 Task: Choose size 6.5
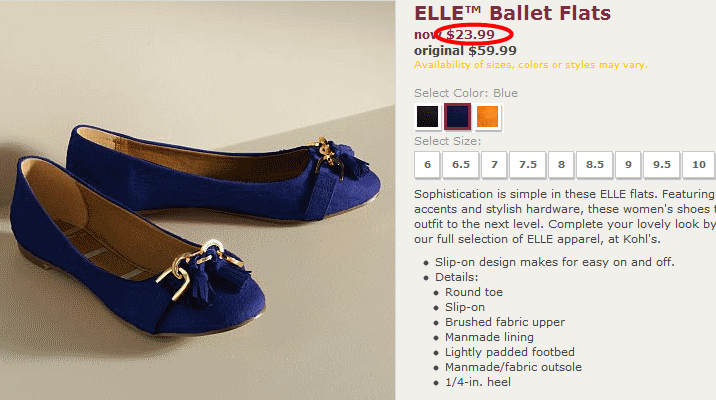461,164
